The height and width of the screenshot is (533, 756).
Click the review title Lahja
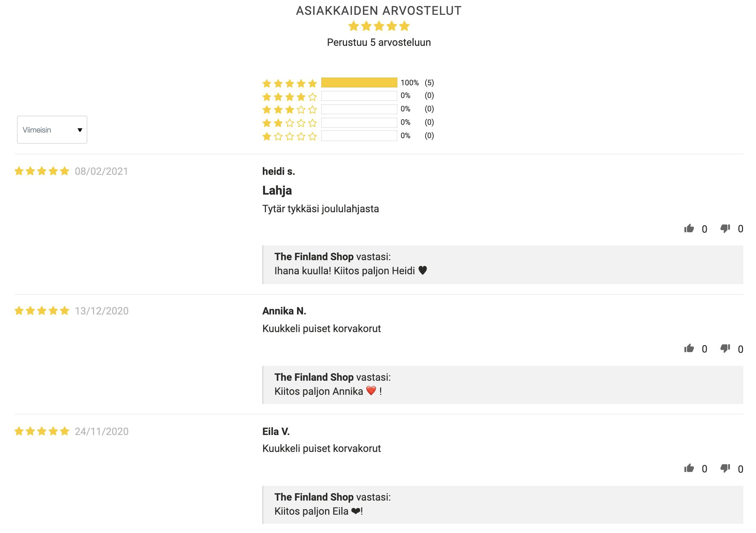coord(277,190)
